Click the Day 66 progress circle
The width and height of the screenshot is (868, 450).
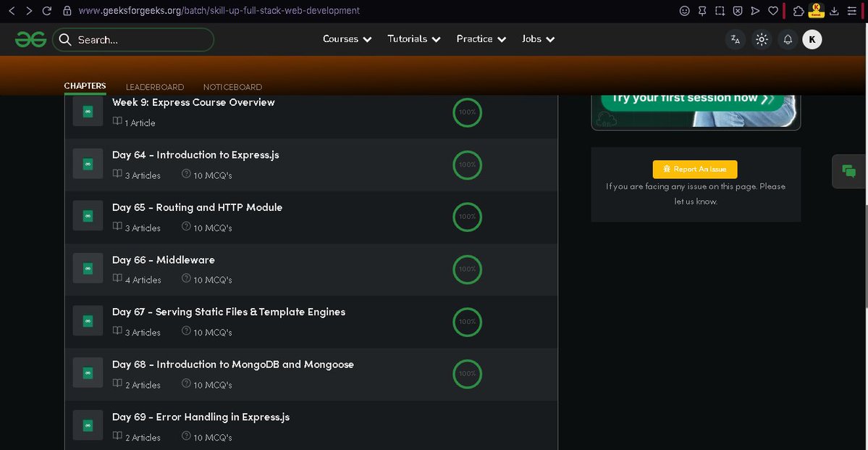[x=467, y=269]
